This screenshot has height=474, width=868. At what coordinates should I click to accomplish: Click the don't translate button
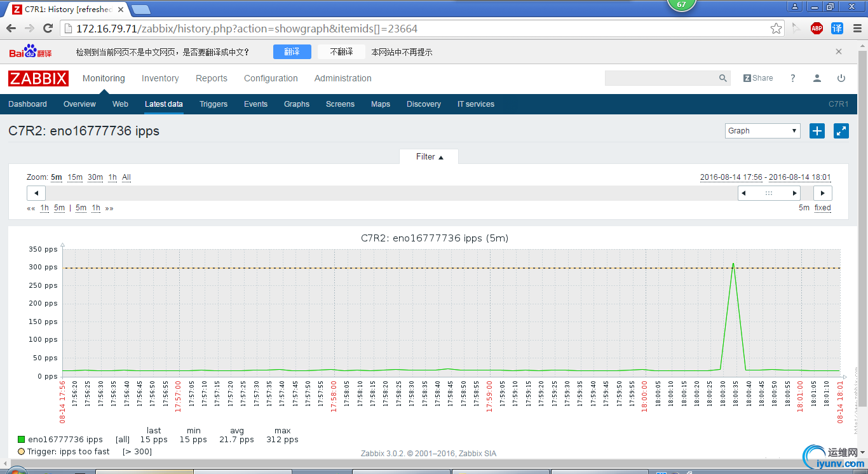coord(341,51)
